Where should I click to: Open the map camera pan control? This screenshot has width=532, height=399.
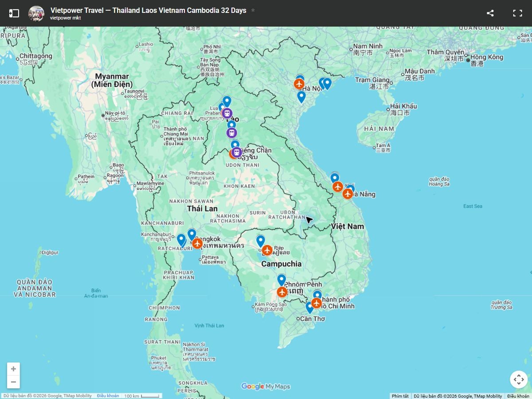tap(518, 379)
